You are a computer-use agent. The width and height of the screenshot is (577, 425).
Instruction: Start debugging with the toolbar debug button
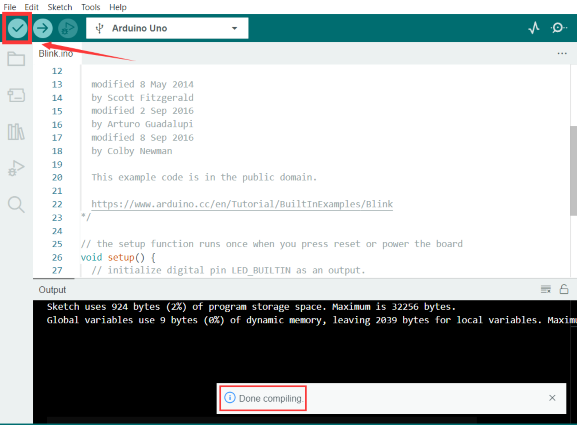coord(68,28)
